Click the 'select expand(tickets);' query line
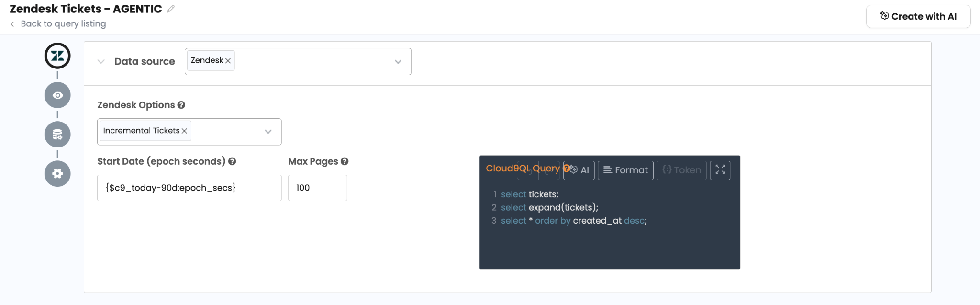 [x=550, y=207]
